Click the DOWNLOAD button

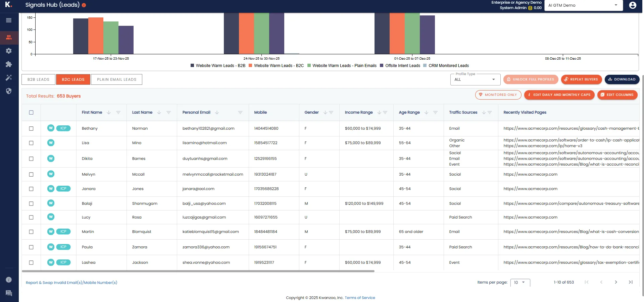tap(621, 79)
